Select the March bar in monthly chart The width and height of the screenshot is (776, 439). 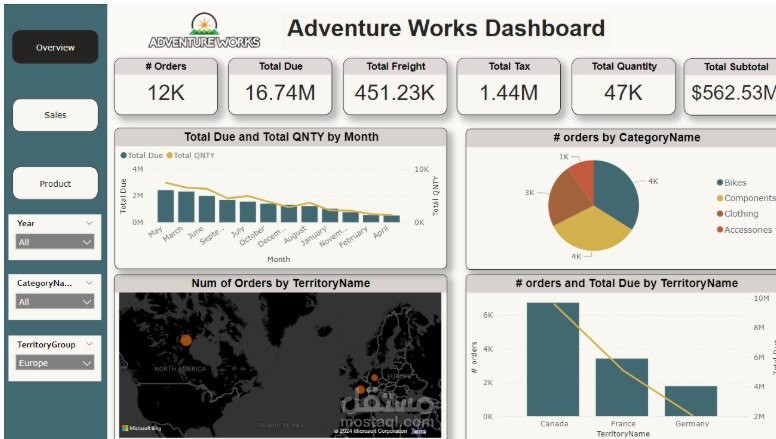186,207
